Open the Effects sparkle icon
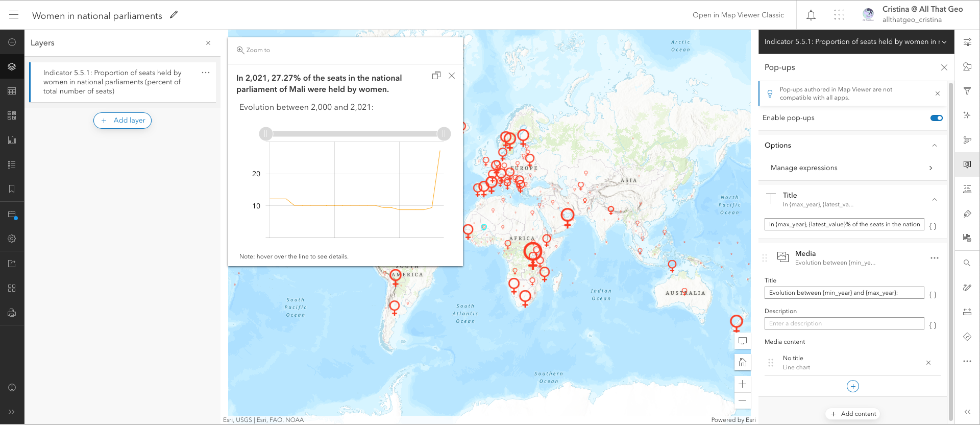This screenshot has width=980, height=425. pos(967,115)
